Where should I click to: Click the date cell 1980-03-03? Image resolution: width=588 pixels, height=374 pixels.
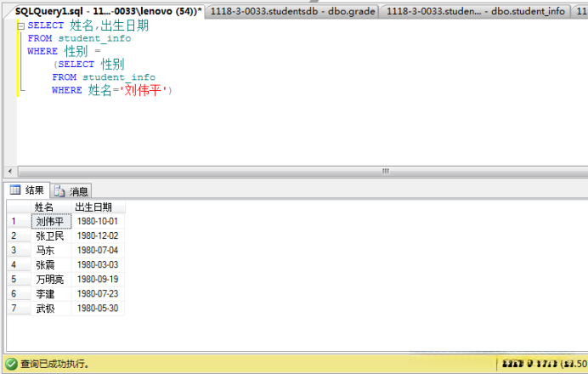point(98,265)
